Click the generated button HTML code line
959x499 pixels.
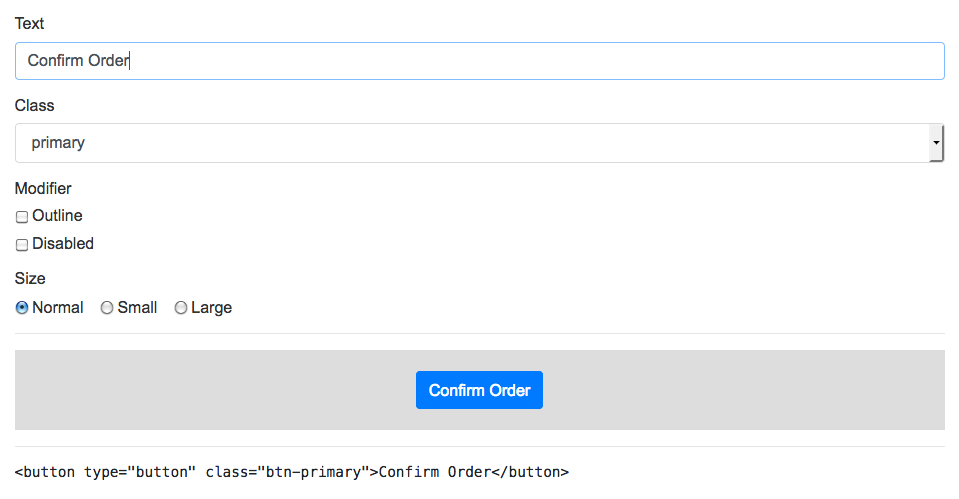tap(292, 472)
